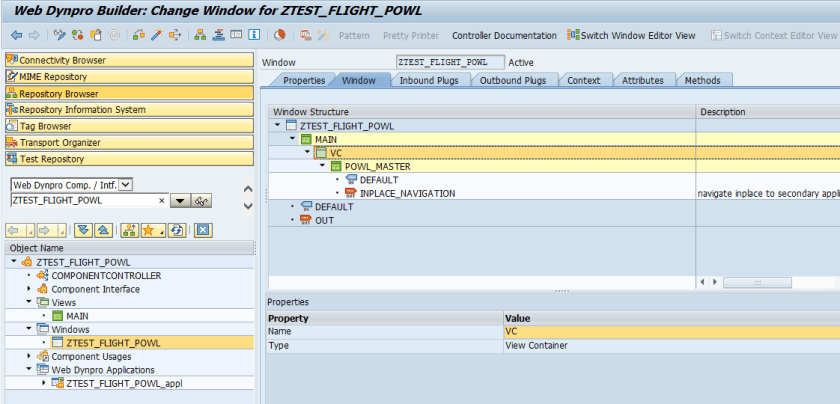Collapse ZTEST_FLIGHT_POWL root in Window Structure
Viewport: 840px width, 404px height.
click(x=277, y=126)
